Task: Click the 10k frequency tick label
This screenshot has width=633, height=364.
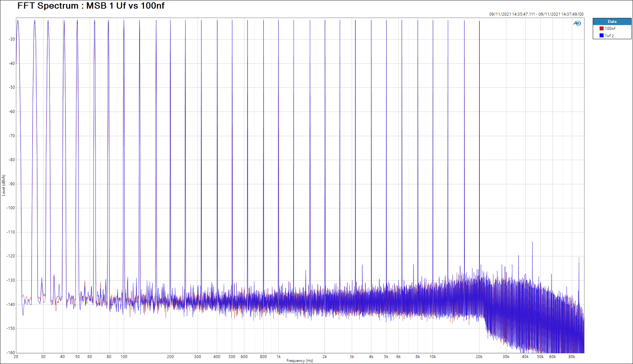Action: point(432,357)
